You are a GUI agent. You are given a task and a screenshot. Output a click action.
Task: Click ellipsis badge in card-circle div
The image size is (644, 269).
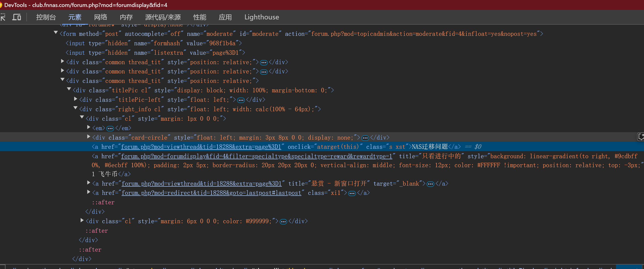365,138
